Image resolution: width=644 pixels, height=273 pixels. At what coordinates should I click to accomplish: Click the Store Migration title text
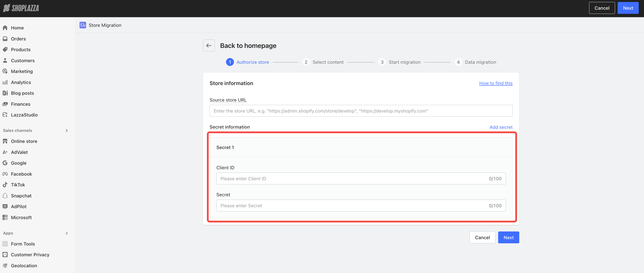[105, 25]
